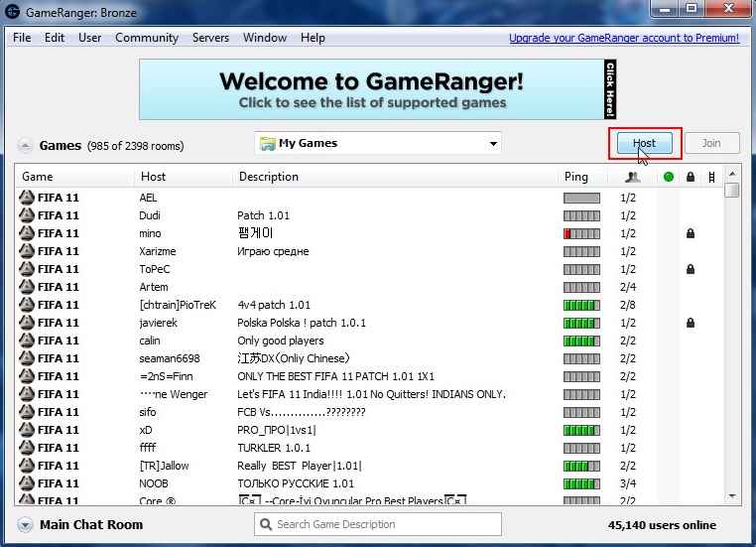Screen dimensions: 756x547
Task: Open the User menu
Action: coord(89,38)
